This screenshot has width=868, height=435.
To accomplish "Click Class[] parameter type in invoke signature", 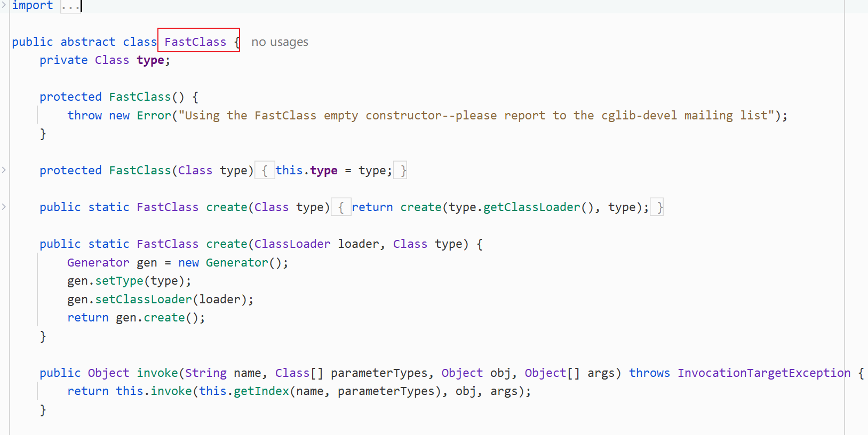I will (x=299, y=373).
